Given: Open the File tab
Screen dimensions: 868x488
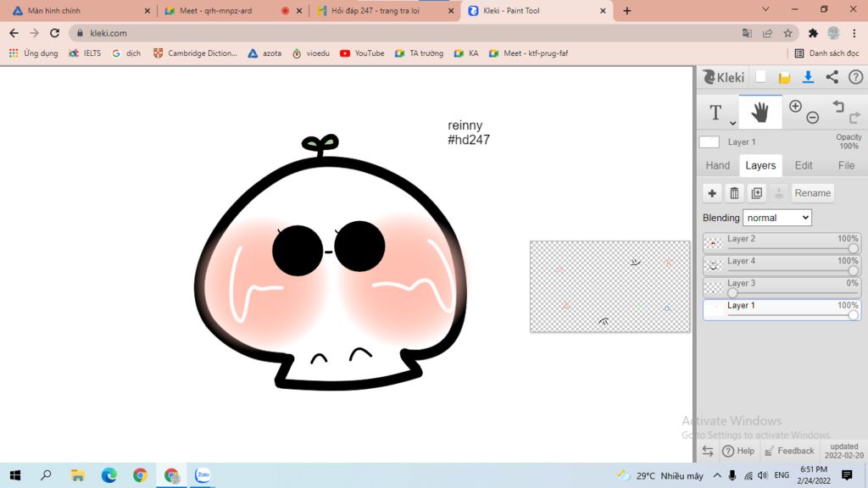Looking at the screenshot, I should pyautogui.click(x=846, y=165).
